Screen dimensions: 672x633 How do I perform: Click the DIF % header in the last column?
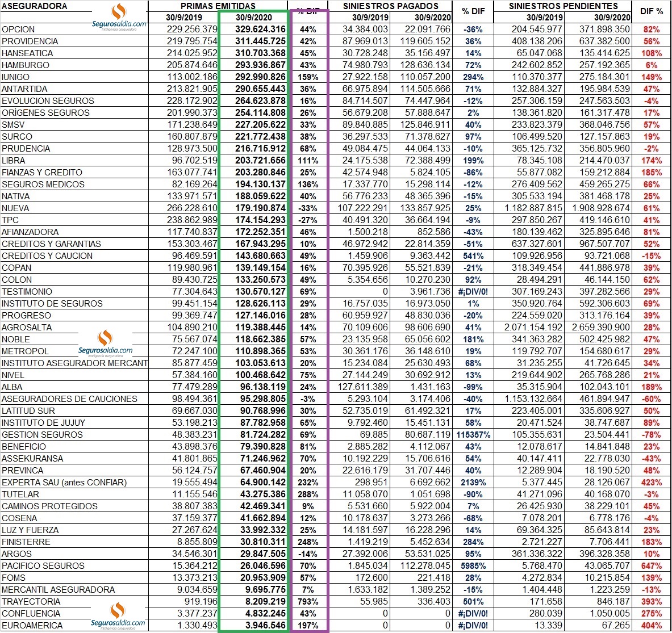[652, 11]
